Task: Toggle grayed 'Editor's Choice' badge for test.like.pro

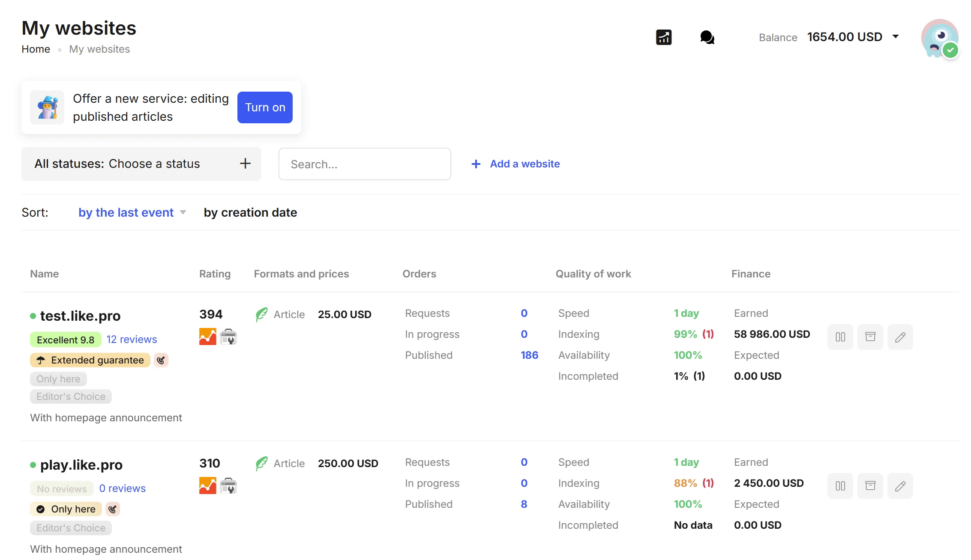Action: pyautogui.click(x=71, y=396)
